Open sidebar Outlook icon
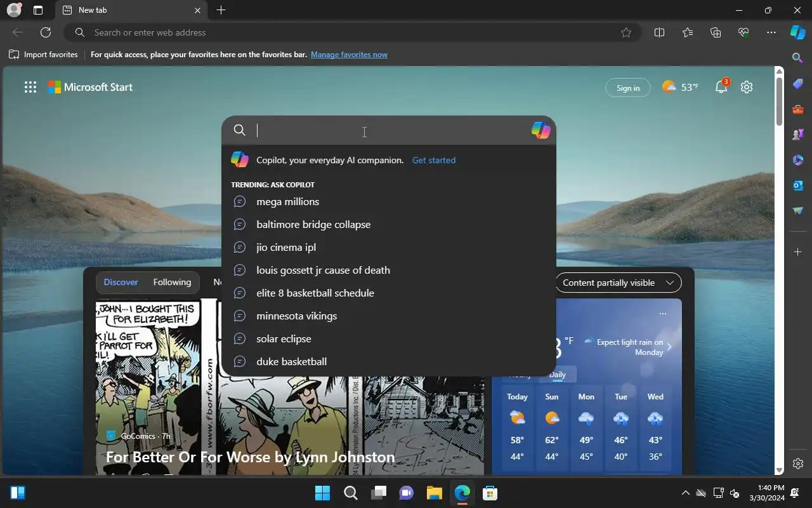This screenshot has width=812, height=508. (798, 185)
